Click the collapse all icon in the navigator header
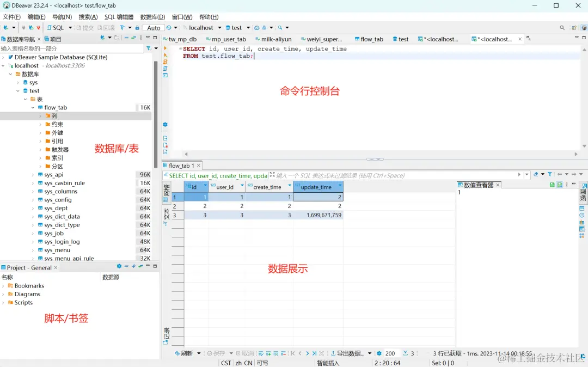Viewport: 588px width, 367px height. [126, 38]
